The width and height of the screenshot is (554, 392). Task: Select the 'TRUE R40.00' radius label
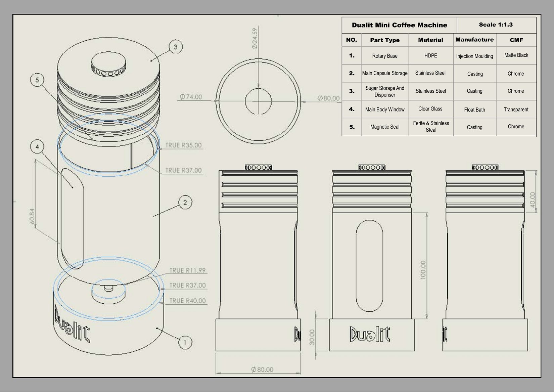[187, 301]
